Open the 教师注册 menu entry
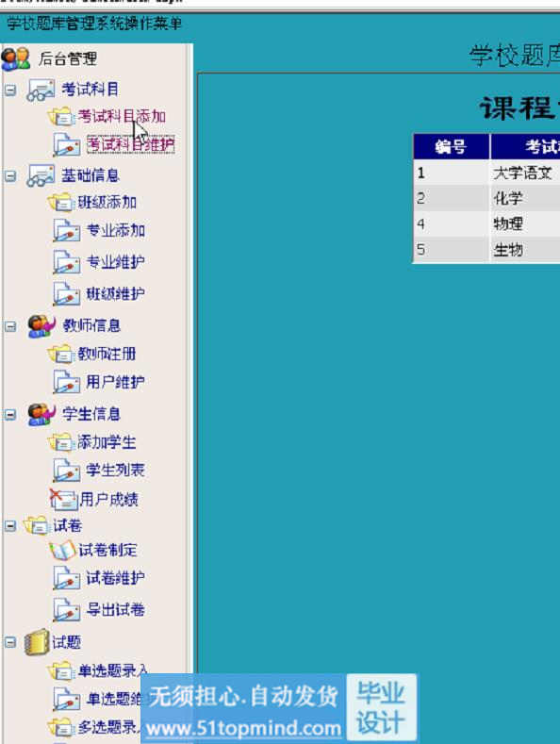 [x=107, y=354]
